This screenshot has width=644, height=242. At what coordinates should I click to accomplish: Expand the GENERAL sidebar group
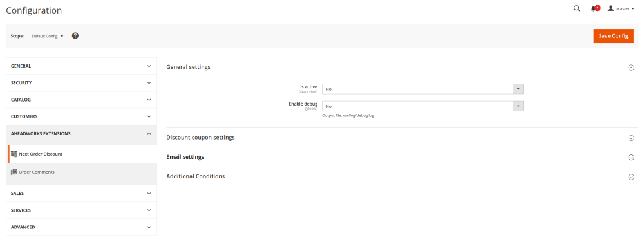pyautogui.click(x=81, y=66)
